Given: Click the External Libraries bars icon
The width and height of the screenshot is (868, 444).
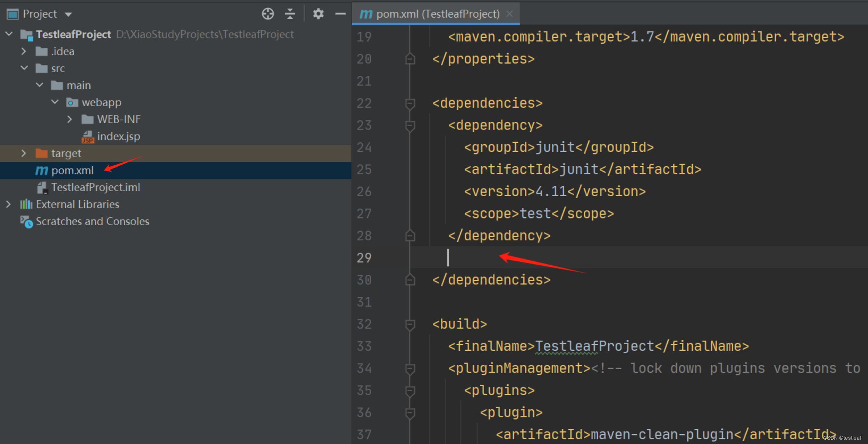Looking at the screenshot, I should 26,204.
